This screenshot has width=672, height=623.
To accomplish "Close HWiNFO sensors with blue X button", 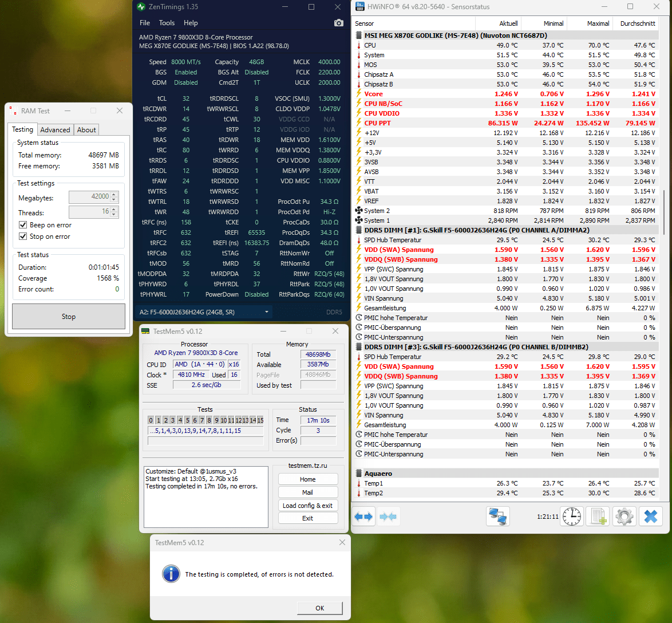I will (651, 516).
